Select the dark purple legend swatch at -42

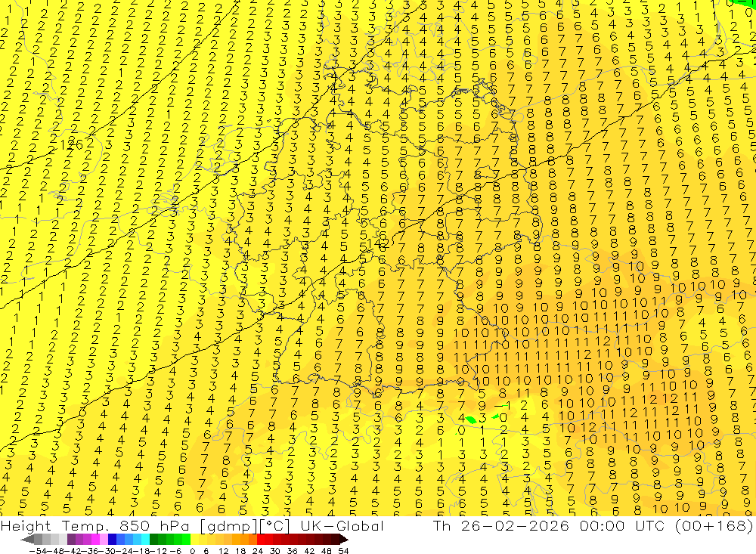[x=71, y=540]
